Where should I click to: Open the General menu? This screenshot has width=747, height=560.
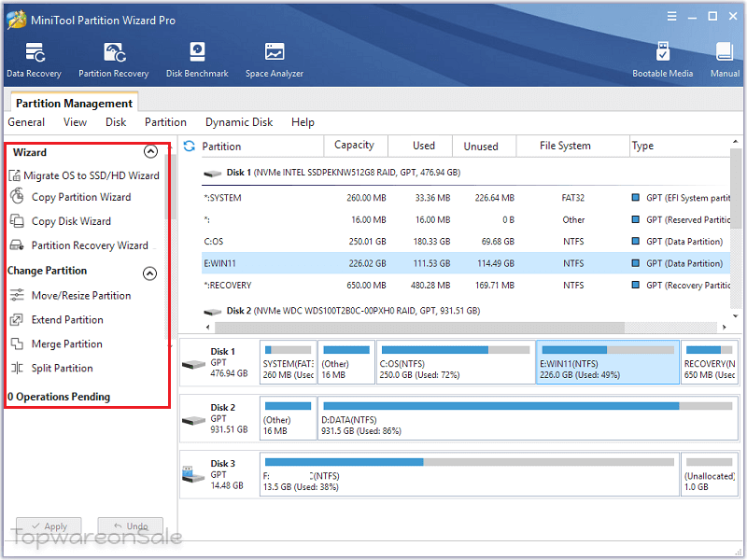[x=26, y=122]
